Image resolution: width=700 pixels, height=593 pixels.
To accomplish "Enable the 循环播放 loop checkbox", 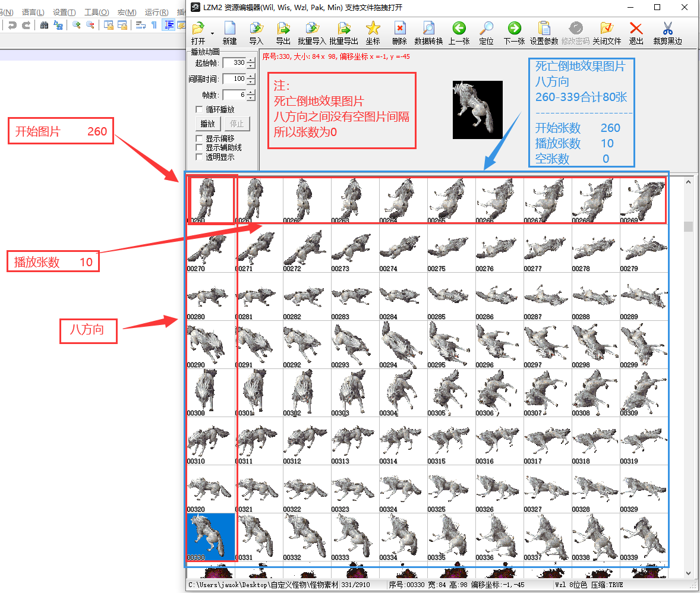I will pyautogui.click(x=200, y=110).
